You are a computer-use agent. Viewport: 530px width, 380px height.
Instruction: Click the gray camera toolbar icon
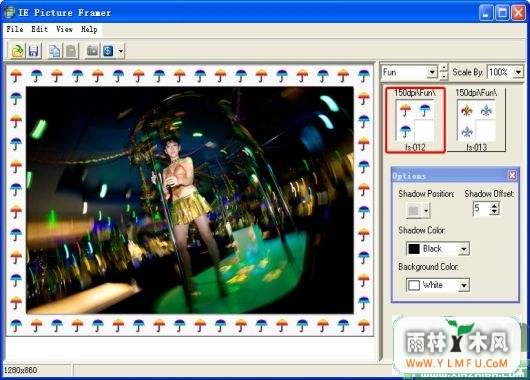[x=92, y=51]
